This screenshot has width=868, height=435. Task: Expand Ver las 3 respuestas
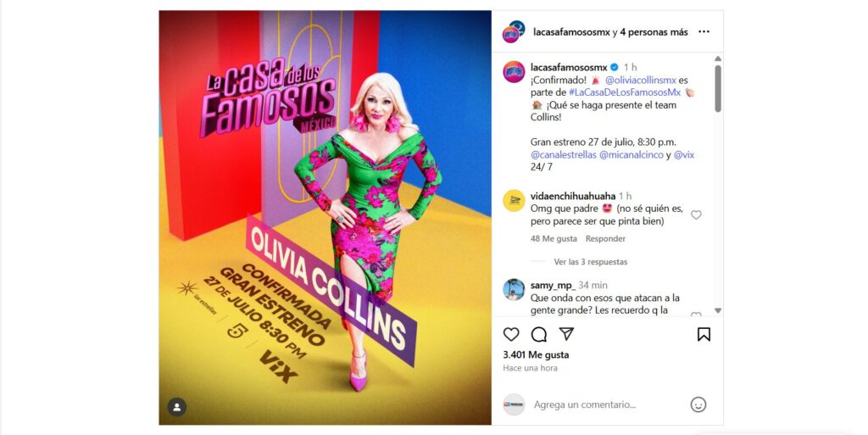click(x=590, y=262)
